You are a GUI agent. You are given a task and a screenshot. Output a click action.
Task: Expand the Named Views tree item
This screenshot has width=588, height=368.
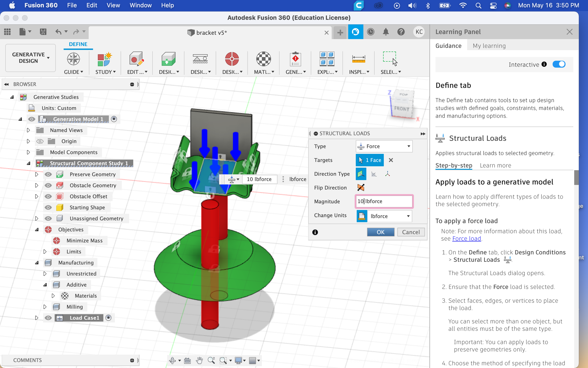click(x=28, y=130)
